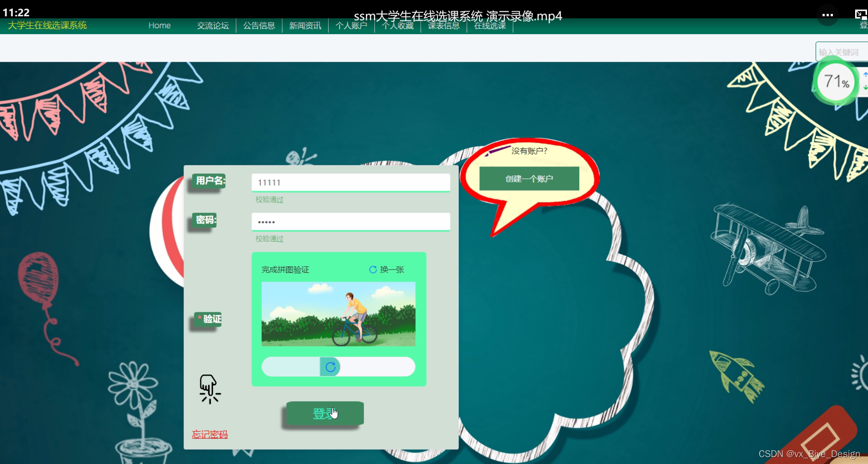
Task: Open 课表信息 timetable page
Action: 443,26
